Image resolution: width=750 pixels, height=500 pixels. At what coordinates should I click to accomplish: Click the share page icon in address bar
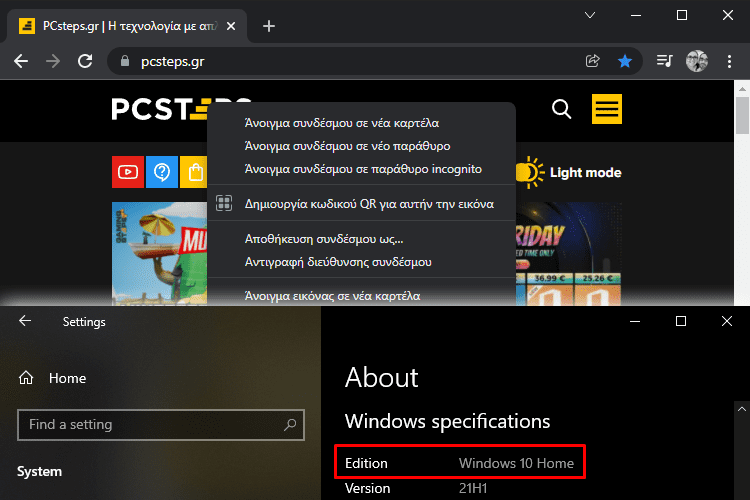click(x=592, y=61)
